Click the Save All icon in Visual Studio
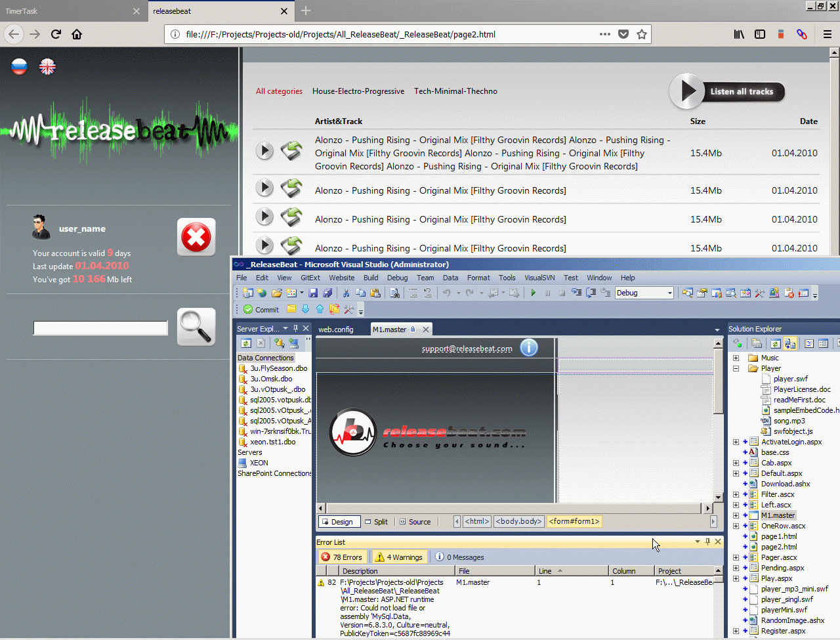840x640 pixels. 327,293
